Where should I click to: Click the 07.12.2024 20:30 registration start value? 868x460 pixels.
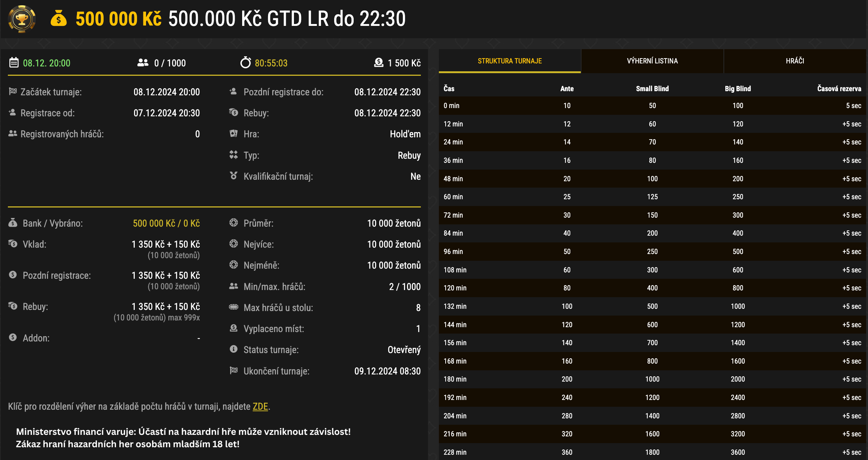[166, 113]
